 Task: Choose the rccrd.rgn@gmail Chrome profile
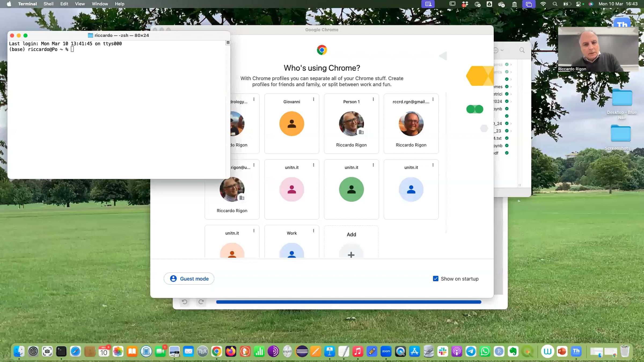(x=411, y=124)
